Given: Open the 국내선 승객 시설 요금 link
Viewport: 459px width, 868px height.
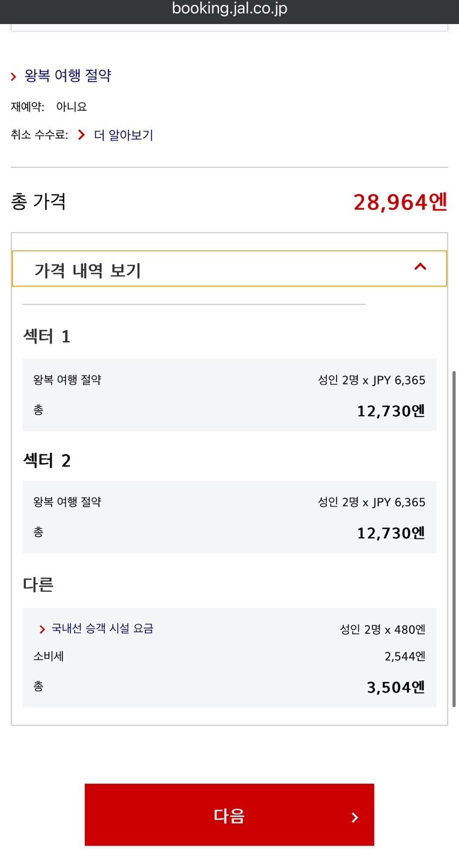Looking at the screenshot, I should tap(103, 629).
